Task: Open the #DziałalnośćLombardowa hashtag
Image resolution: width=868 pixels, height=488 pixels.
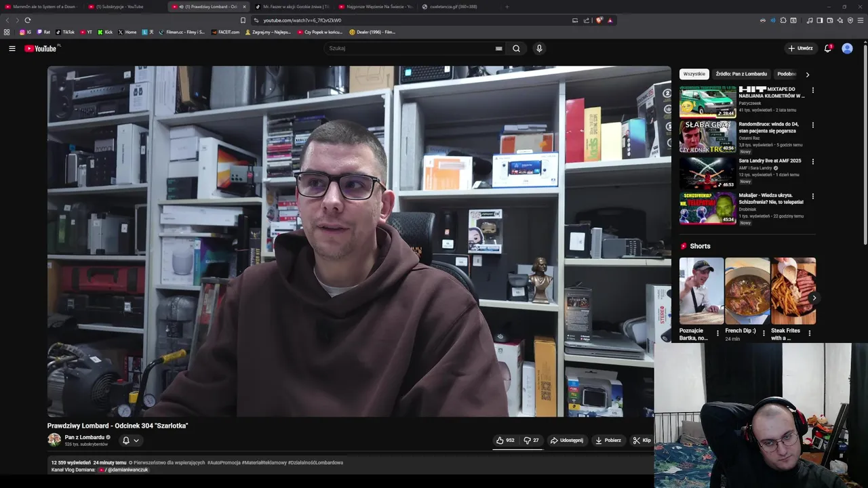Action: [315, 462]
